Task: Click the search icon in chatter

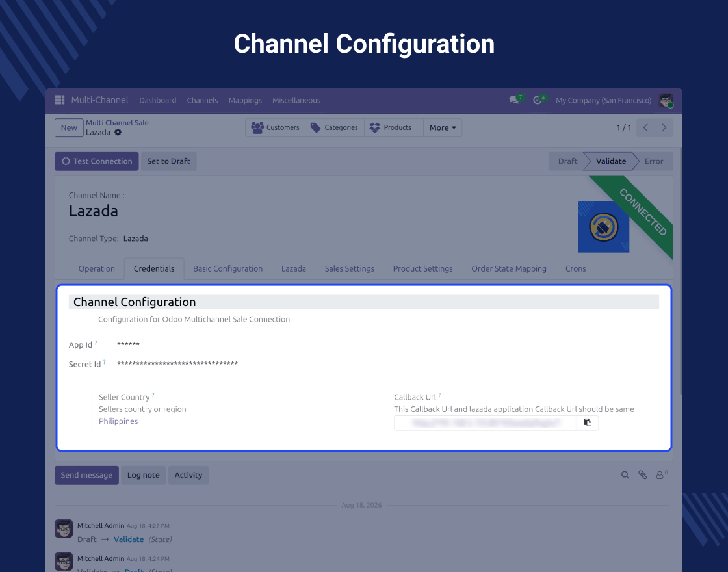Action: click(625, 475)
